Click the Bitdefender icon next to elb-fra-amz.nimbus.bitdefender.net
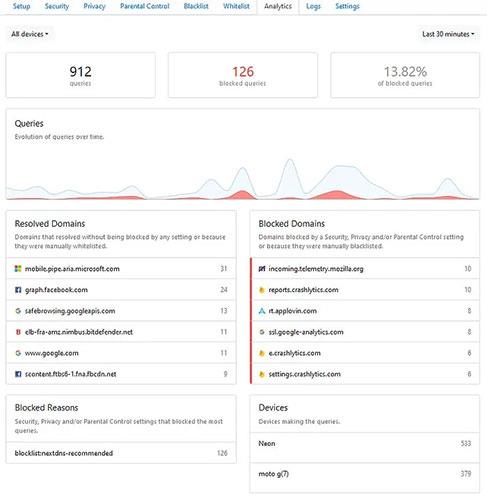Image resolution: width=487 pixels, height=500 pixels. click(18, 332)
